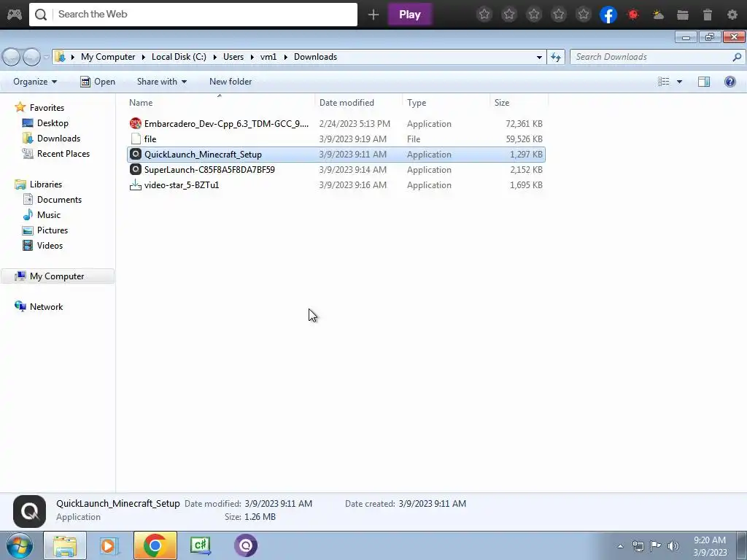Open Google Chrome from the taskbar

pyautogui.click(x=155, y=545)
